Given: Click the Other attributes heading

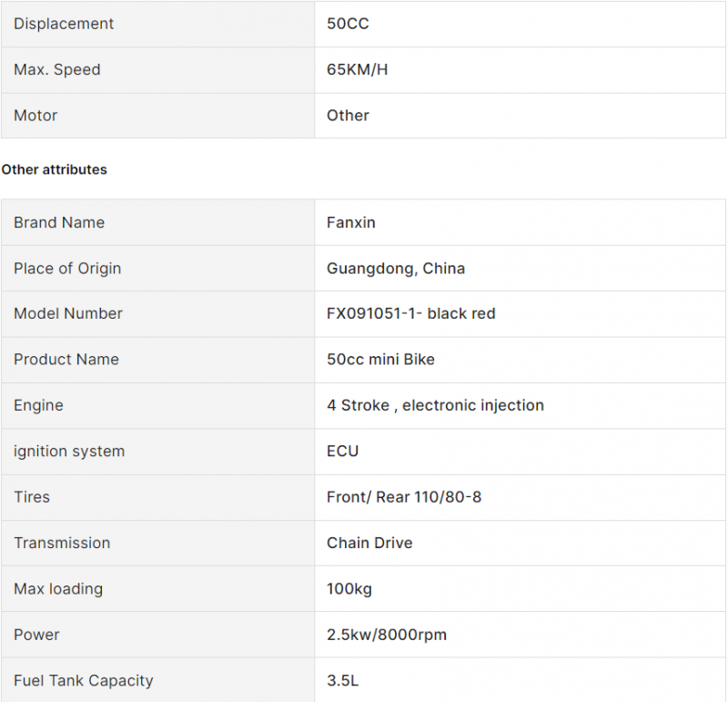Looking at the screenshot, I should click(55, 169).
